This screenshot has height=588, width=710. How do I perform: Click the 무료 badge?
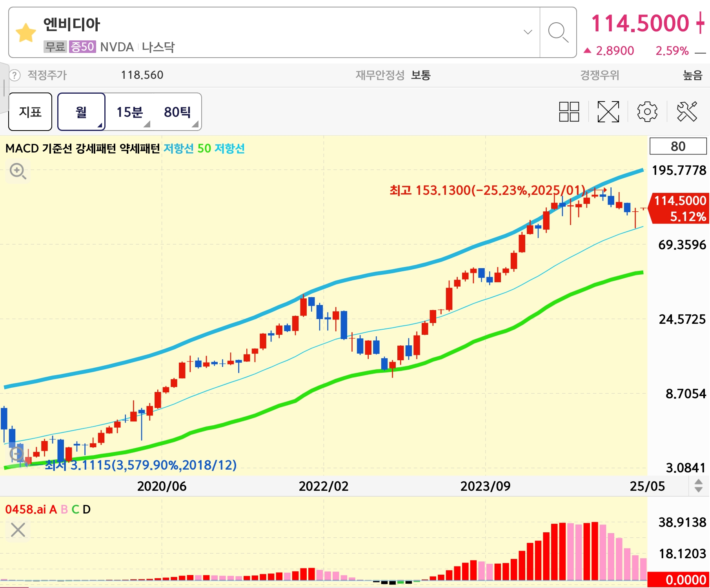[x=55, y=47]
